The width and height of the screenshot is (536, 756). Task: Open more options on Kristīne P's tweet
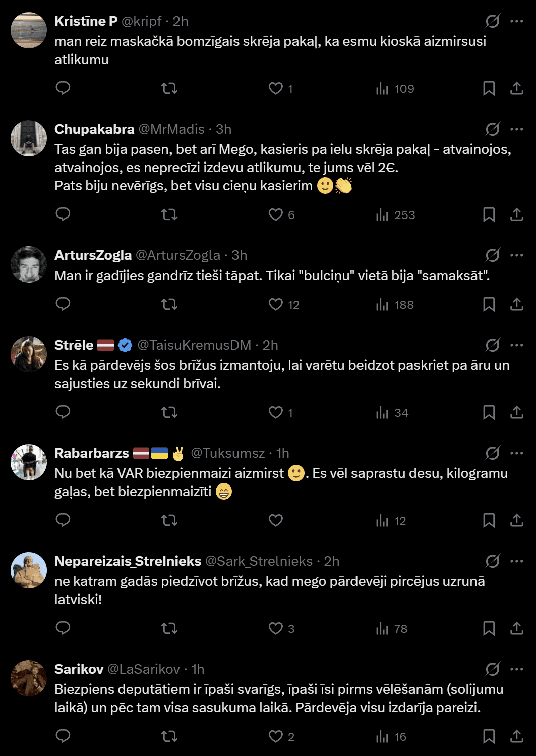[x=516, y=21]
